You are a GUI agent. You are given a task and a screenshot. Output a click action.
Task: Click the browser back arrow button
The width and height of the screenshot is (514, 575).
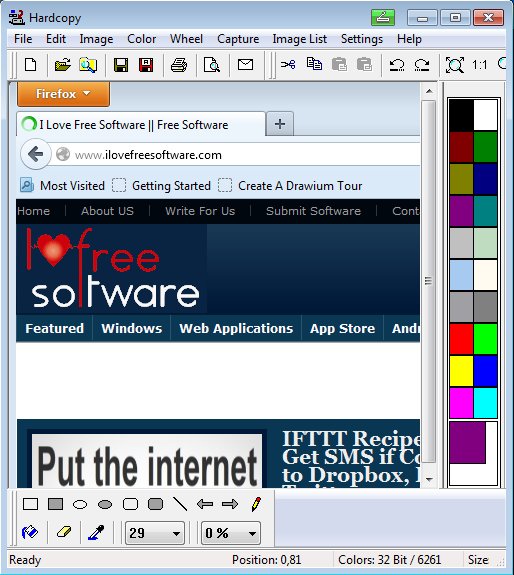point(36,154)
